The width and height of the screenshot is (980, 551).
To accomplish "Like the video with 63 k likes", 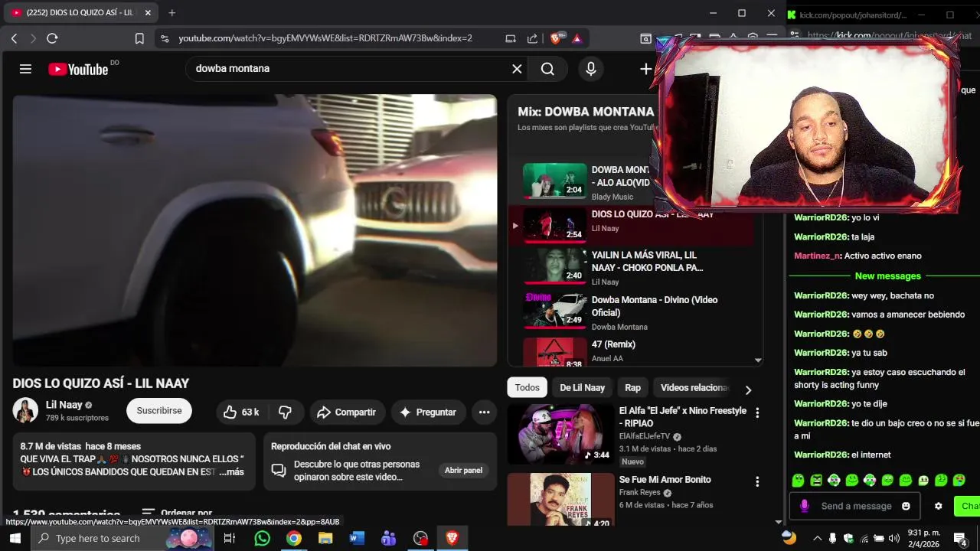I will tap(241, 412).
